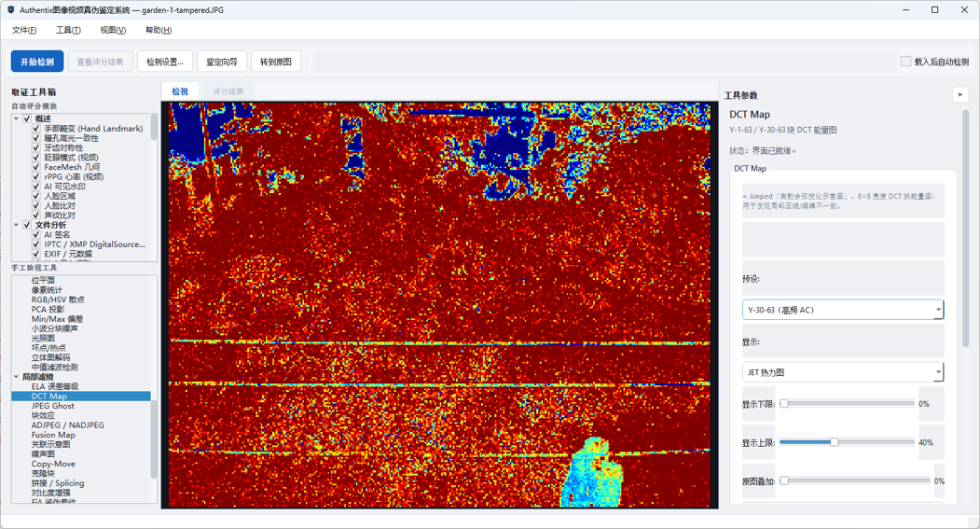
Task: Disable the 声纹比对 checkbox
Action: pyautogui.click(x=36, y=216)
